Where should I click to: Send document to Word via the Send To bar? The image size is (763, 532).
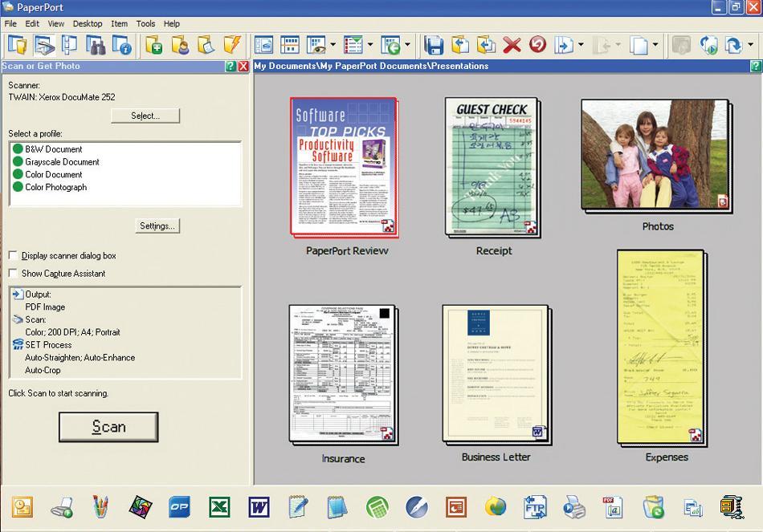[x=259, y=506]
